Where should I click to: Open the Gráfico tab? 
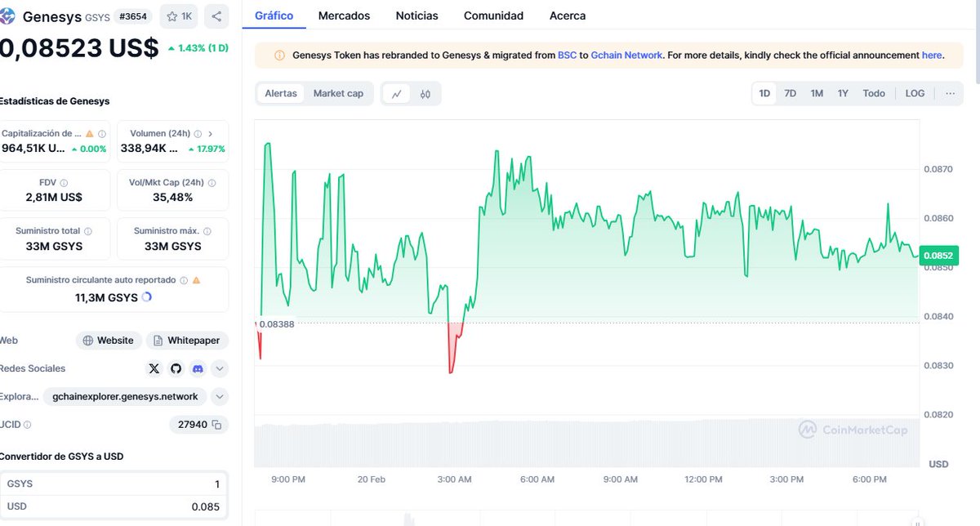[274, 16]
